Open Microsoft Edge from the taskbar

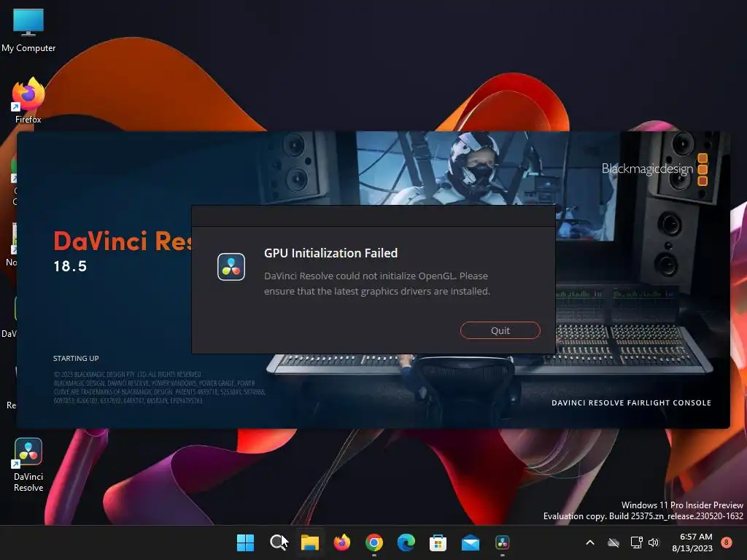pyautogui.click(x=406, y=542)
